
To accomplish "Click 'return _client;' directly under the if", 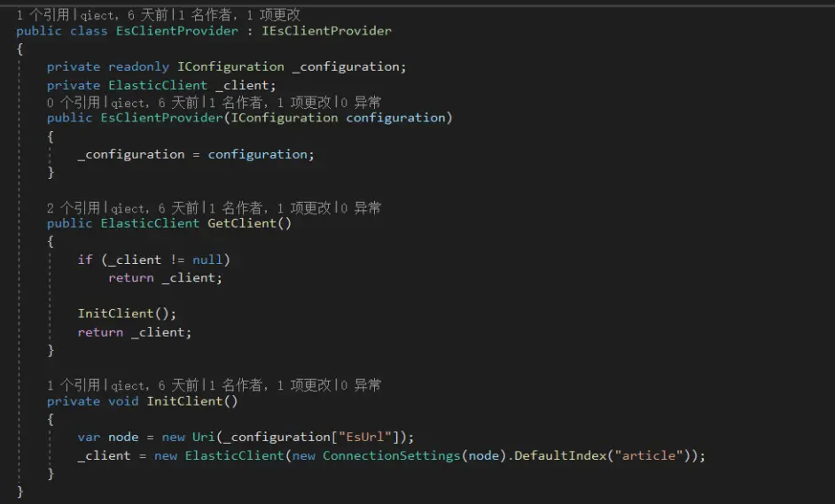I will coord(165,278).
